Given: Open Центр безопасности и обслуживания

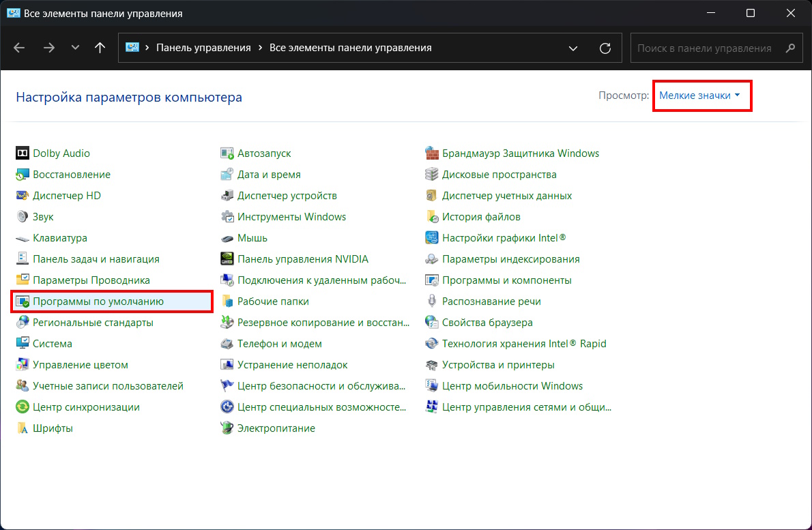Looking at the screenshot, I should click(321, 386).
